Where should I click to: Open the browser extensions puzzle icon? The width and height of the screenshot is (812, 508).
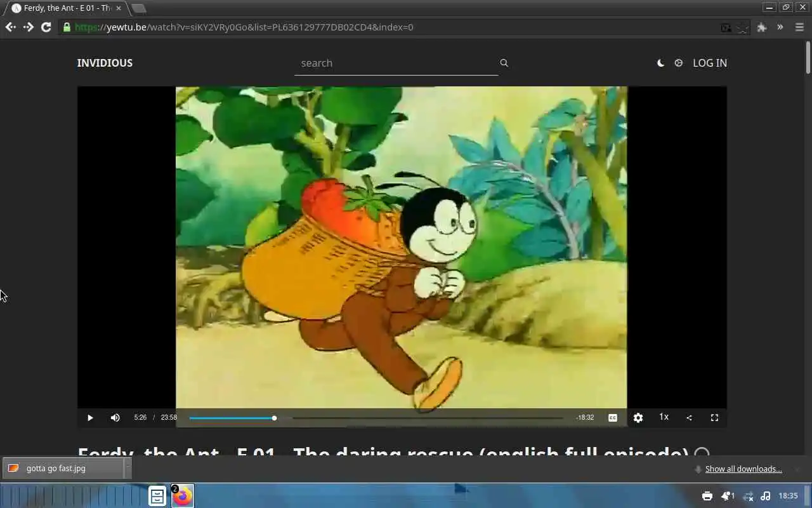(762, 27)
